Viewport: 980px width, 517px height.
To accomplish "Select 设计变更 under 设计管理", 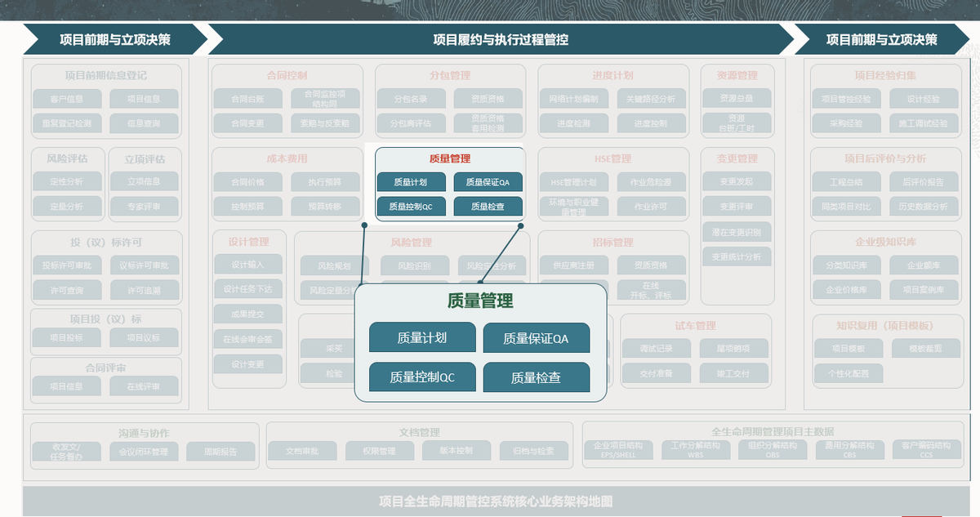I will [x=248, y=364].
